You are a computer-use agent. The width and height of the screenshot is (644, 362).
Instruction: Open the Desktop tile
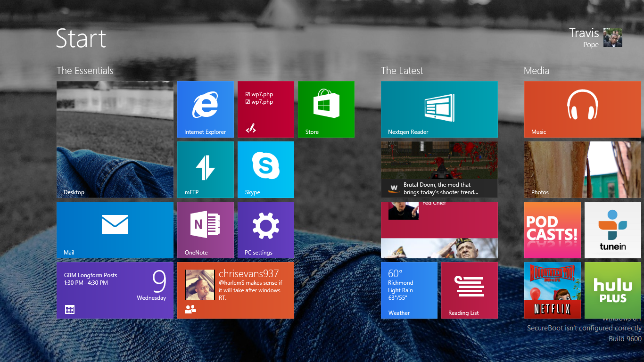(x=115, y=140)
